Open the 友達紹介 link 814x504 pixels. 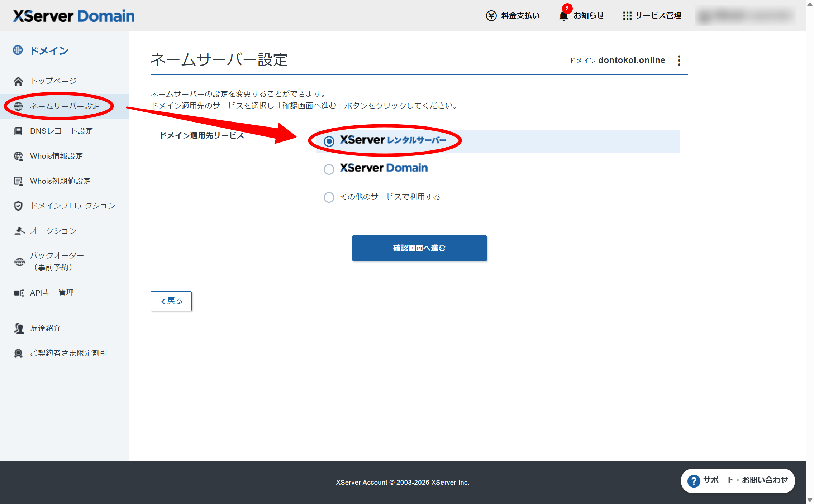(x=46, y=328)
